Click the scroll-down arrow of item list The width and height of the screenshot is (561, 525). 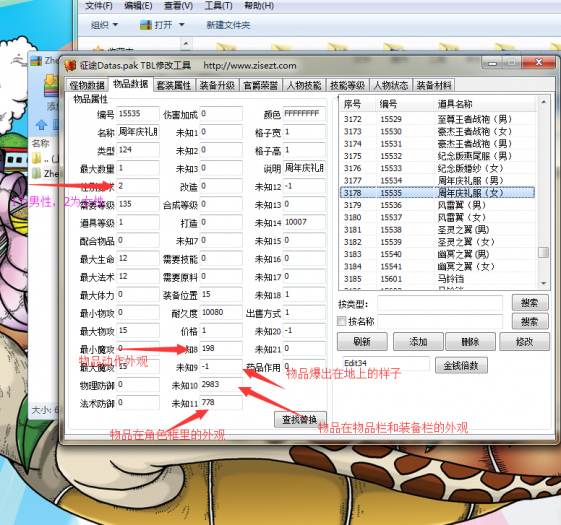click(544, 283)
